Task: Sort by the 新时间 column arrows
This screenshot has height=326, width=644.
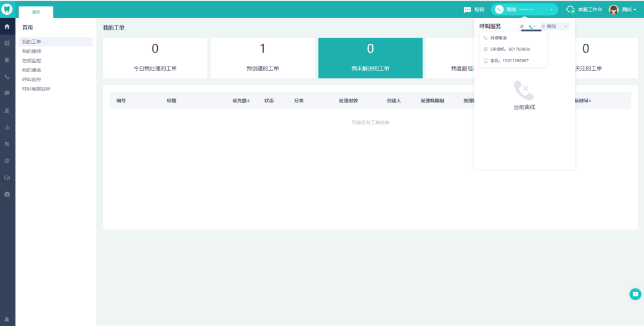Action: tap(590, 100)
